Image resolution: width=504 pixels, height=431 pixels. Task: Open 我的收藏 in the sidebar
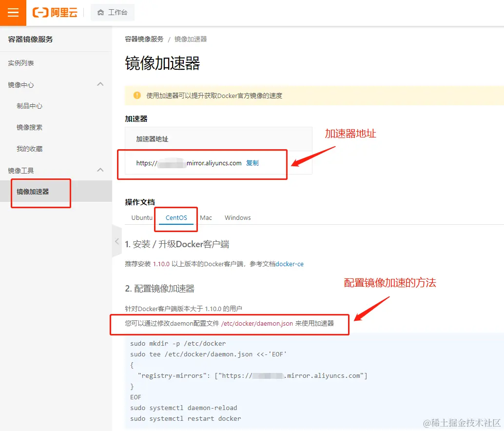(30, 149)
